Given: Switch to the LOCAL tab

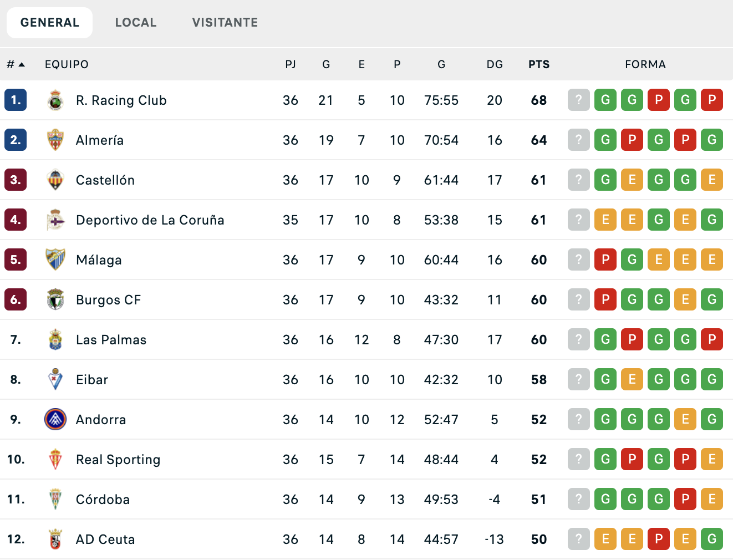Looking at the screenshot, I should coord(136,22).
